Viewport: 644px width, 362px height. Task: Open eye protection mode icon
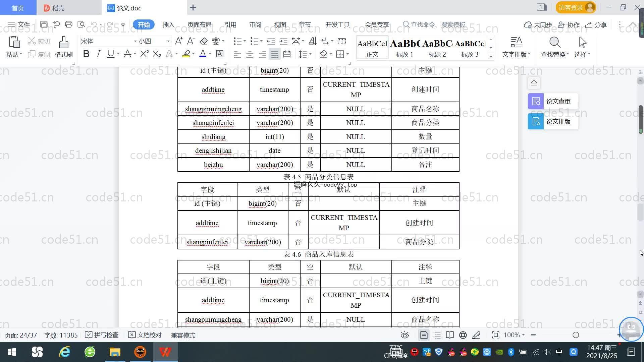coord(405,335)
